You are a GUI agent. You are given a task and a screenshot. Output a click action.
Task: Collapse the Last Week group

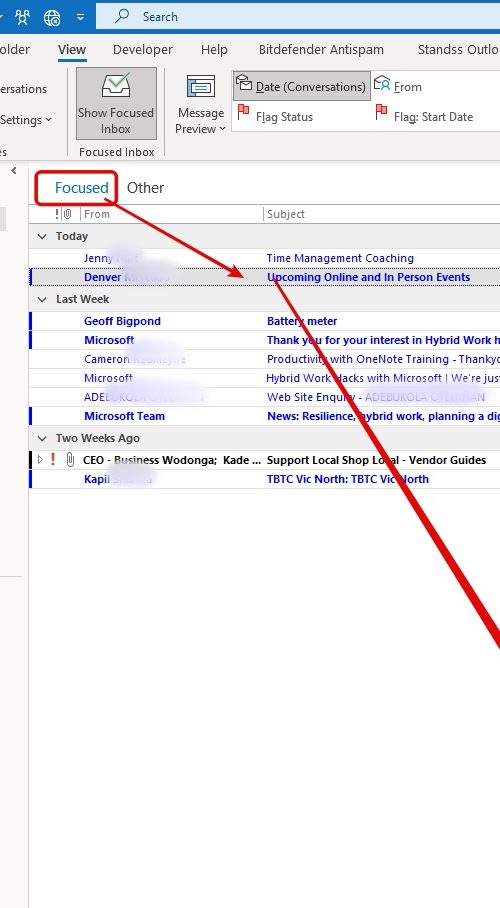[42, 299]
